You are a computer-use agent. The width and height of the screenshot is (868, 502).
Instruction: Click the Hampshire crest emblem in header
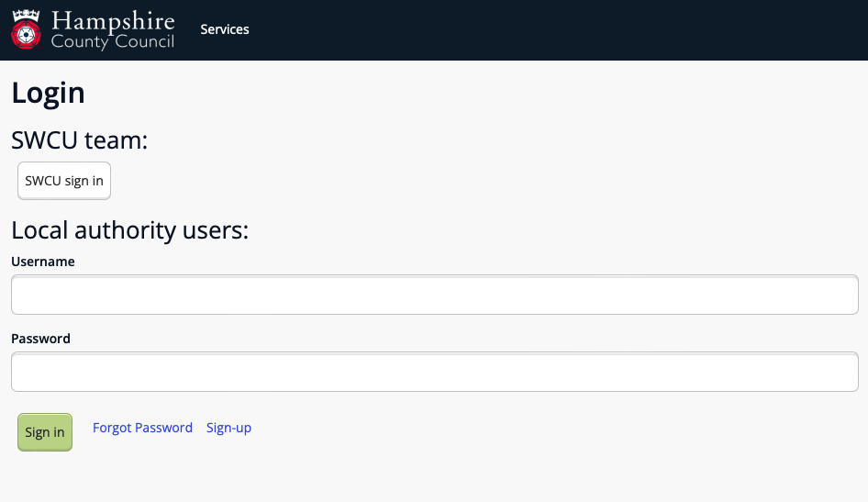click(x=26, y=29)
